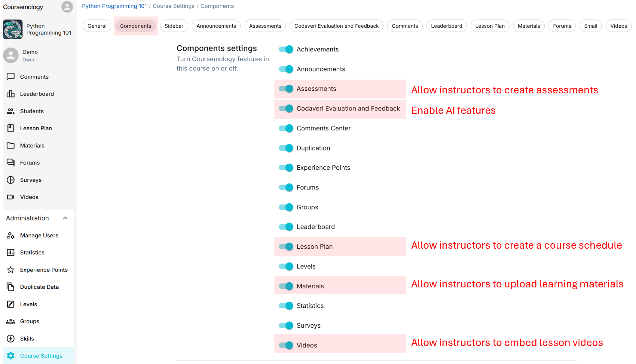The height and width of the screenshot is (364, 636).
Task: Click the Duplicate Data copy icon
Action: (11, 287)
